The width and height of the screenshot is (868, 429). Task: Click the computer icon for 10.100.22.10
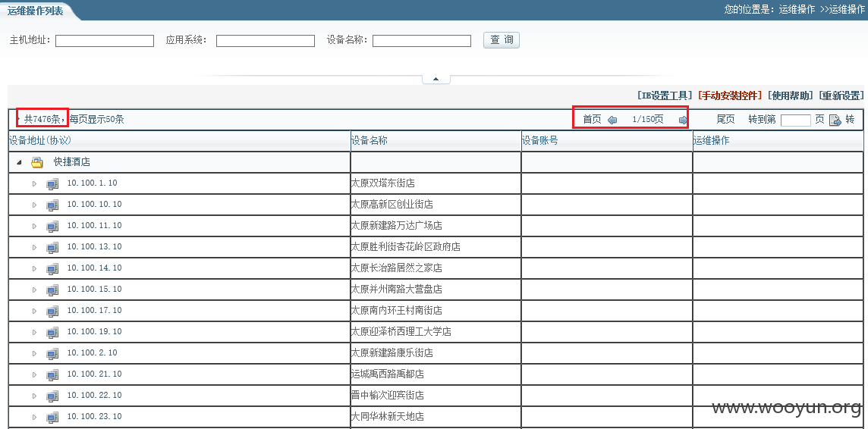click(52, 396)
